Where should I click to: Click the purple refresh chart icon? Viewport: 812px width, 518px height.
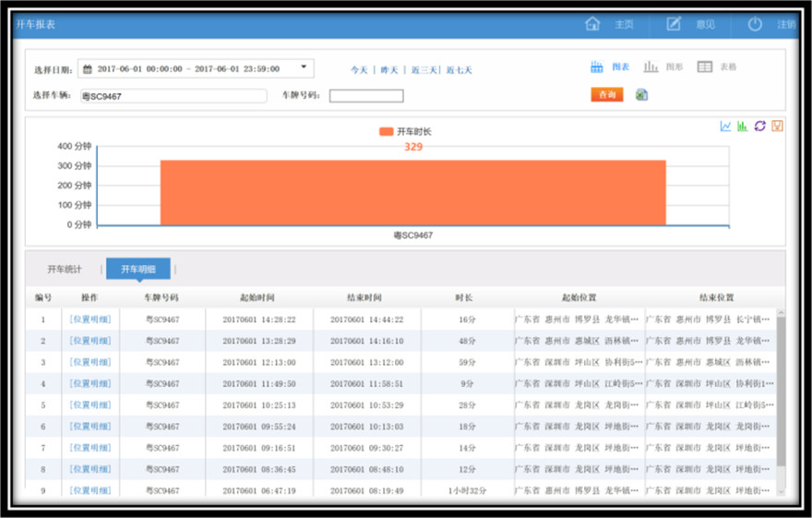pos(759,126)
